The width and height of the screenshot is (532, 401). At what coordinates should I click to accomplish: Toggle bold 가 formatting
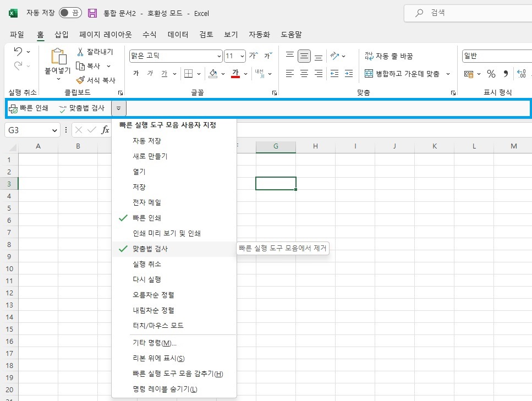pos(136,73)
